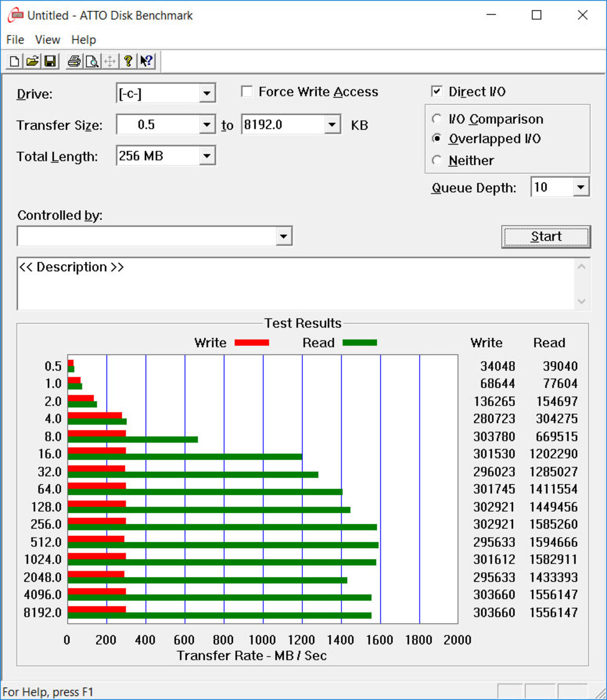This screenshot has width=607, height=700.
Task: Click the ATTO app icon in title bar
Action: point(16,15)
